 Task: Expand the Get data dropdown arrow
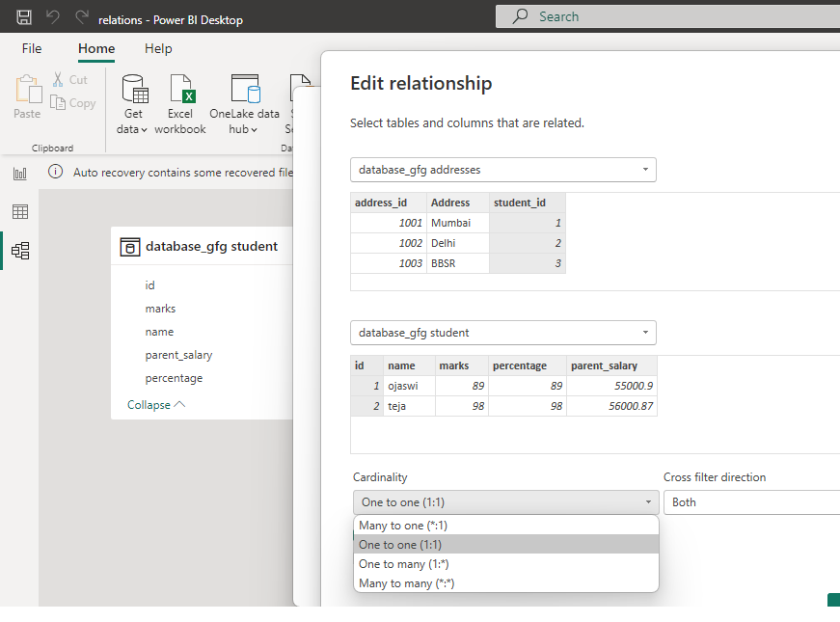tap(144, 130)
